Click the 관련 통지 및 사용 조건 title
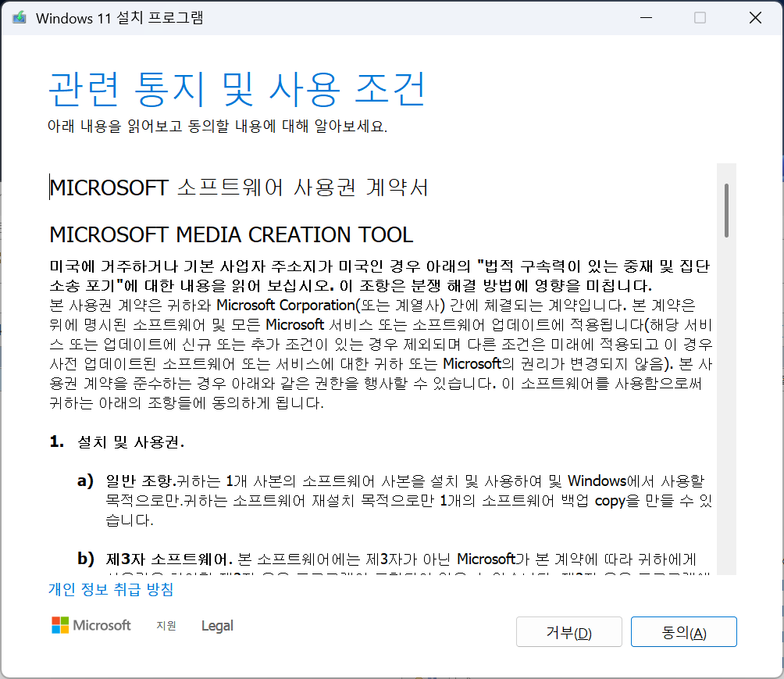 coord(237,89)
